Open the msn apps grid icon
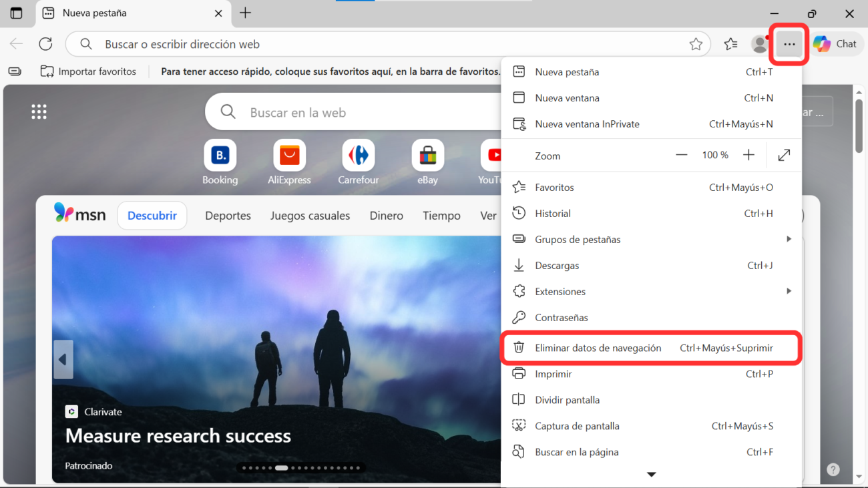Viewport: 868px width, 488px height. pyautogui.click(x=39, y=112)
